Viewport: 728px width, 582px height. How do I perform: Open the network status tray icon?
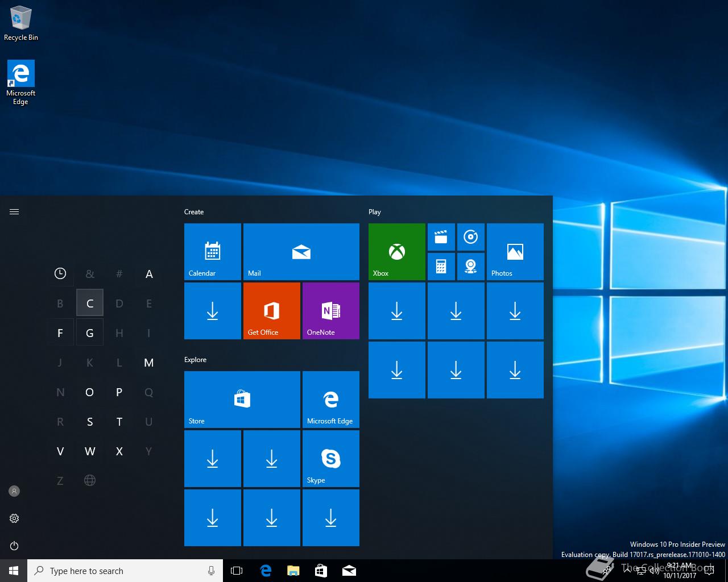point(641,571)
